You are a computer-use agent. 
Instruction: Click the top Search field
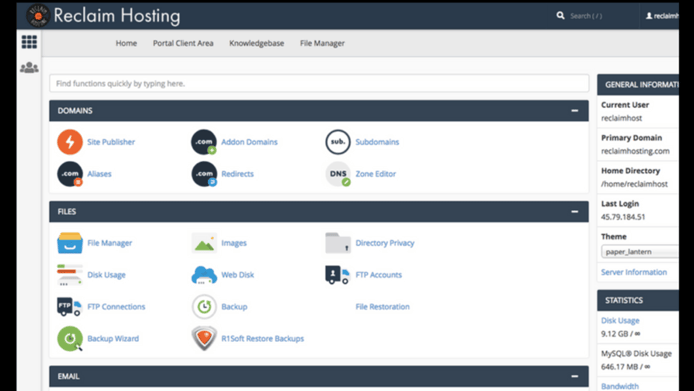click(x=586, y=16)
